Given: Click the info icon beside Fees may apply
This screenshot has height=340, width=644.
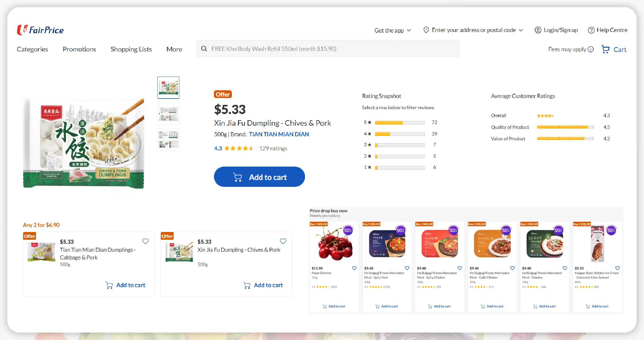Looking at the screenshot, I should tap(591, 49).
